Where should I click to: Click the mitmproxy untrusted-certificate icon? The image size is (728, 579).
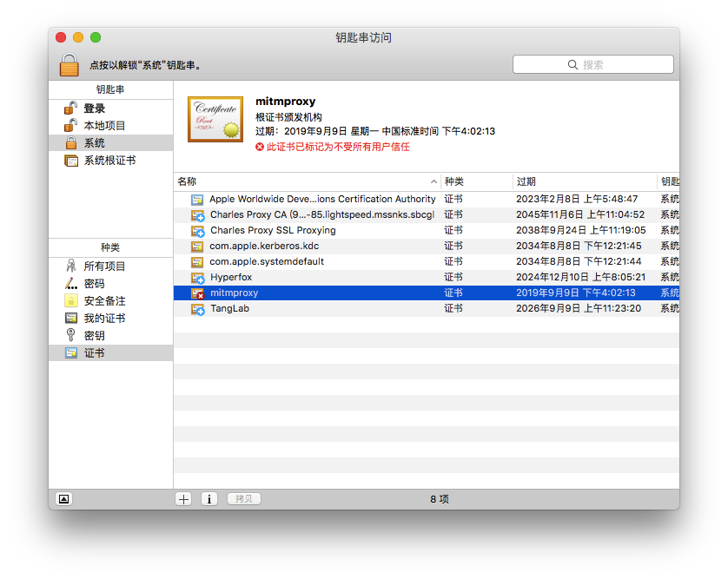click(x=198, y=293)
